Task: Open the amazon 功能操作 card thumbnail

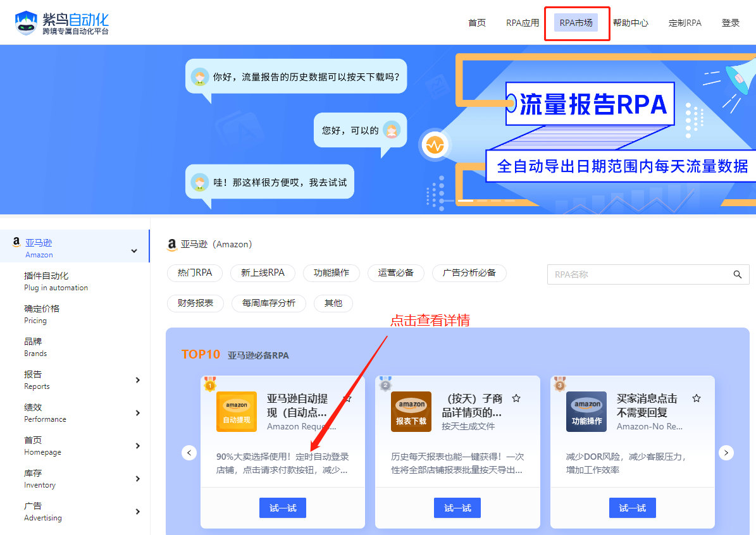Action: point(586,412)
